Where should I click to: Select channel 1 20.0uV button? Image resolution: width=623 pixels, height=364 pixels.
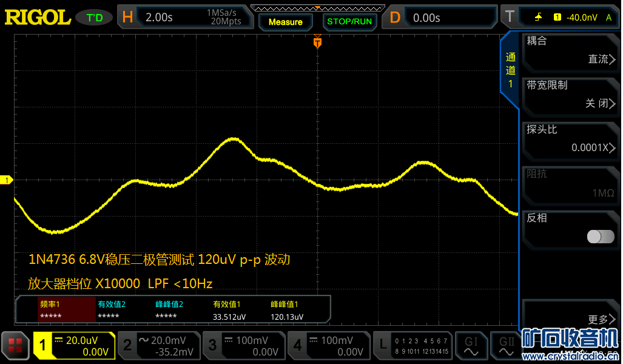pyautogui.click(x=74, y=346)
